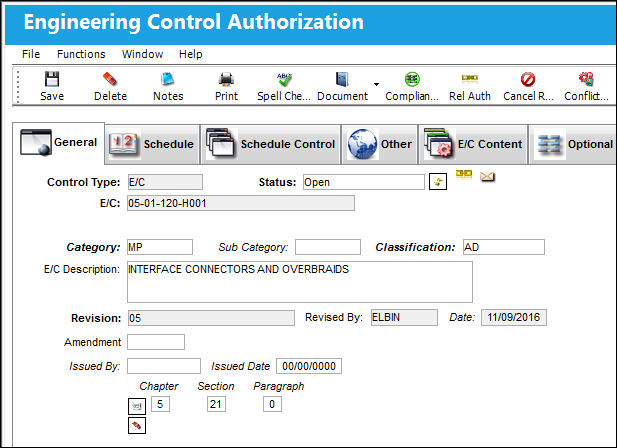
Task: Open the Document toolbar icon
Action: pos(342,86)
